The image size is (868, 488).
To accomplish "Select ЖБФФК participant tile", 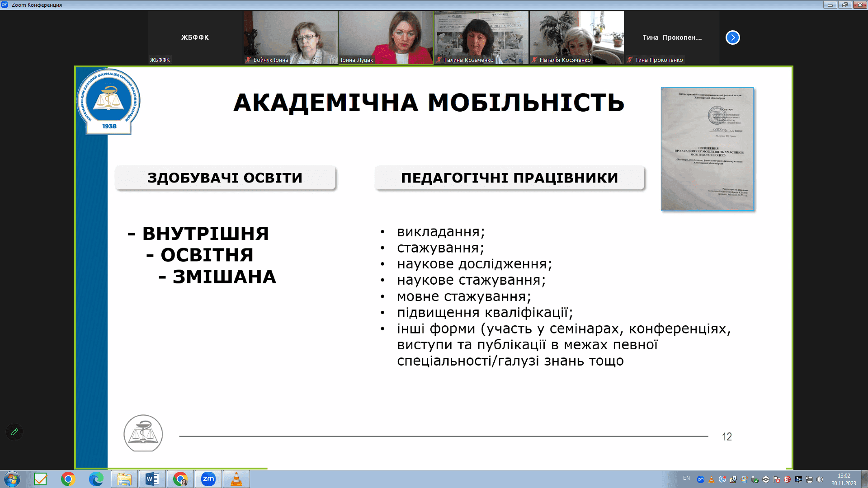I will 195,38.
